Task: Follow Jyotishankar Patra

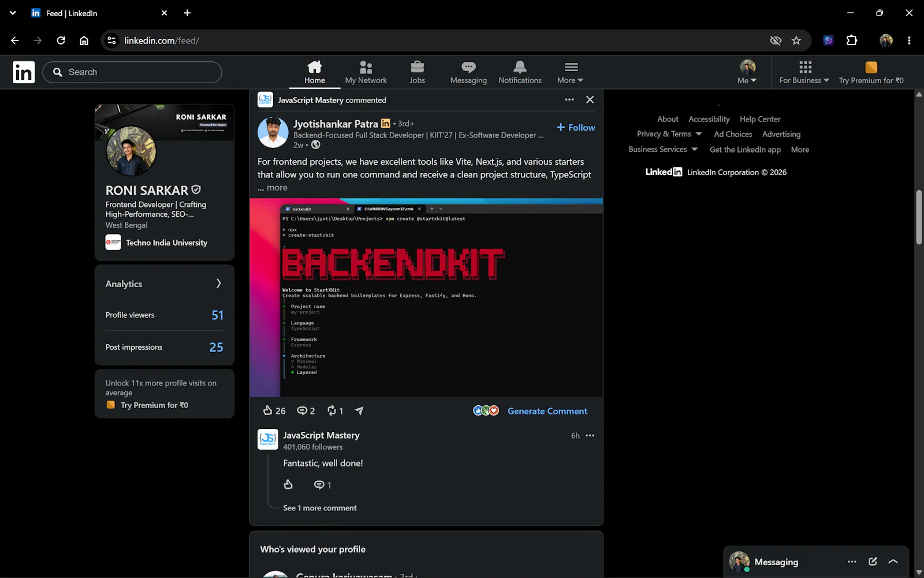Action: (576, 128)
